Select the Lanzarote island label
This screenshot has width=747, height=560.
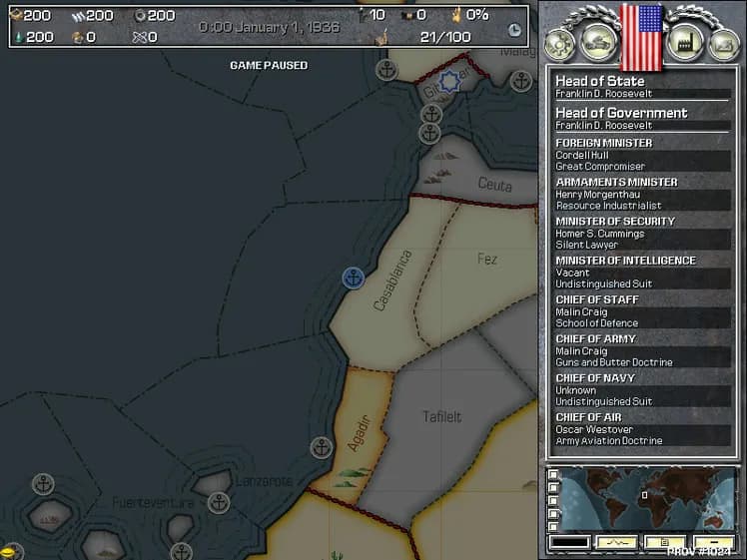pyautogui.click(x=264, y=481)
